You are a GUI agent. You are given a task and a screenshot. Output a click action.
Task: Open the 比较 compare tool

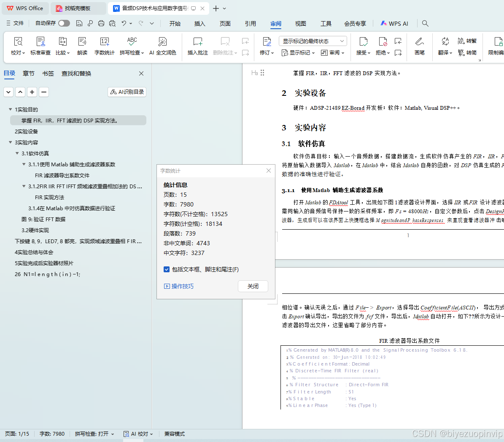tap(63, 46)
